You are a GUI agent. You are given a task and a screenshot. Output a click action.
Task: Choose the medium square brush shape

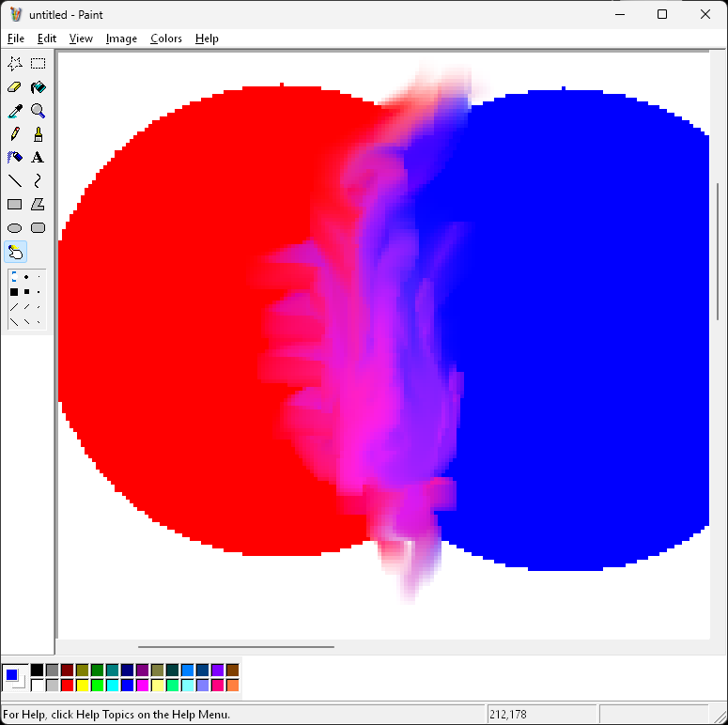[x=26, y=292]
